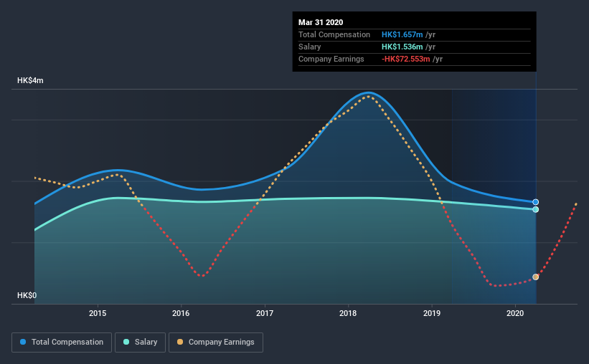The width and height of the screenshot is (589, 364).
Task: Click the teal Salary data point marker
Action: pos(536,209)
